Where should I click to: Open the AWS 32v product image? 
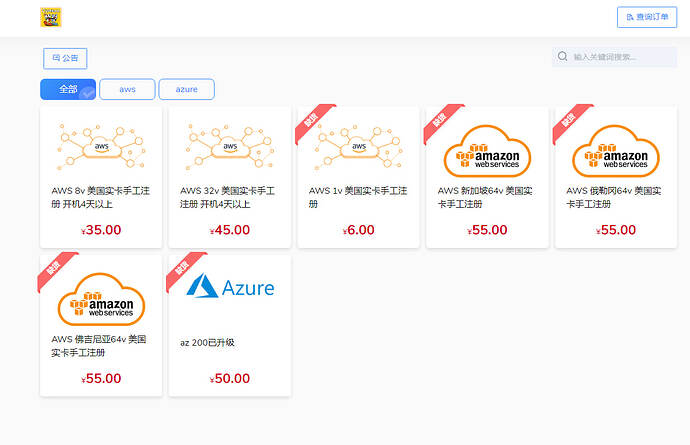230,147
